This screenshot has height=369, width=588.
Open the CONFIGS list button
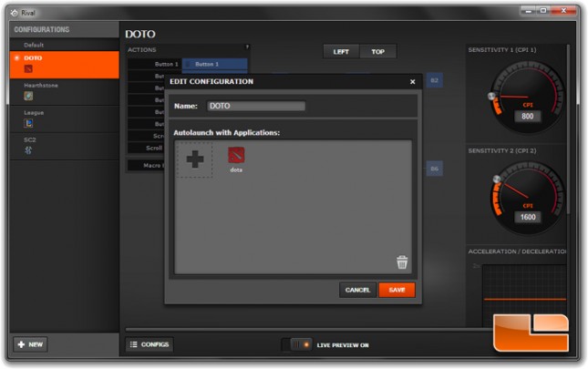coord(150,344)
